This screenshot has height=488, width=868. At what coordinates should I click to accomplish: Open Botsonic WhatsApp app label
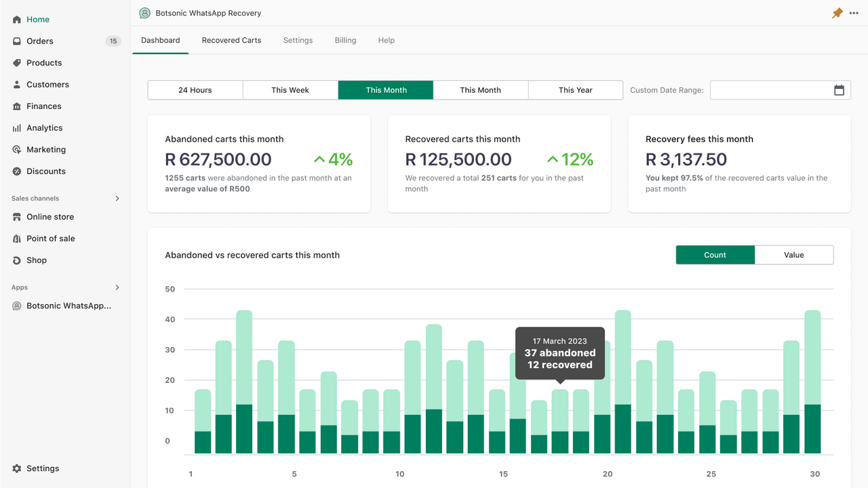[69, 306]
